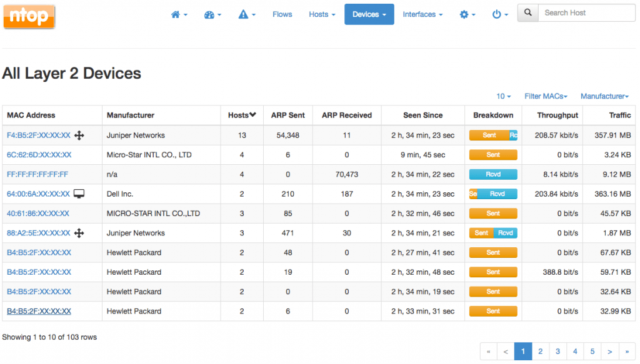
Task: Click the magnifier search icon
Action: pos(528,12)
